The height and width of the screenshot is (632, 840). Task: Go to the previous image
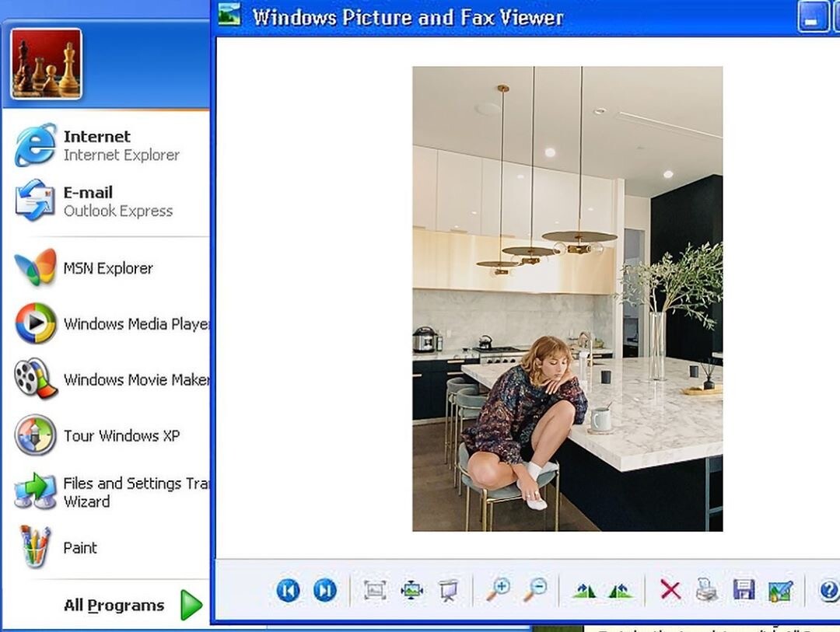288,591
